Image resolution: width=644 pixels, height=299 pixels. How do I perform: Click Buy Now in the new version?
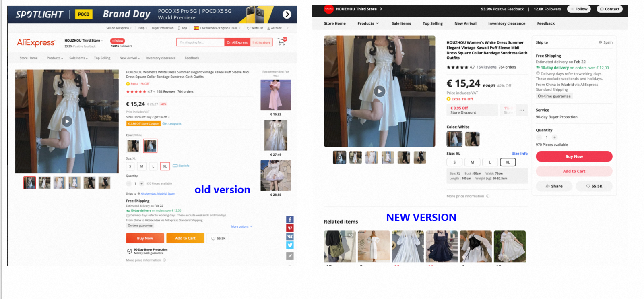[x=574, y=156]
